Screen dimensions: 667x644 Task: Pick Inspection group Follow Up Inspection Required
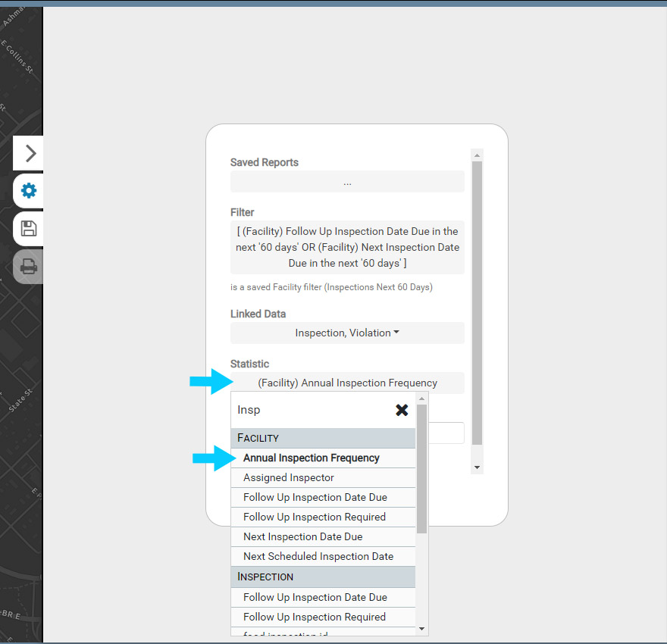pyautogui.click(x=315, y=617)
